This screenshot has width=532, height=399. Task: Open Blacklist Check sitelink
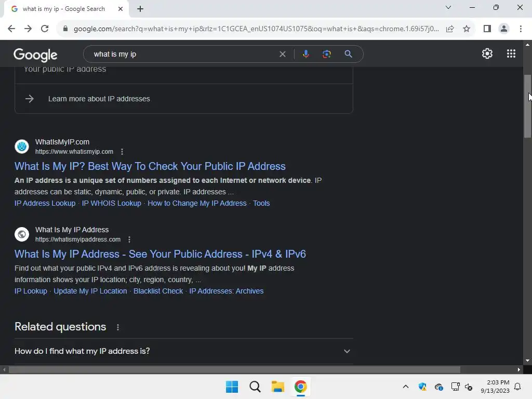point(158,291)
